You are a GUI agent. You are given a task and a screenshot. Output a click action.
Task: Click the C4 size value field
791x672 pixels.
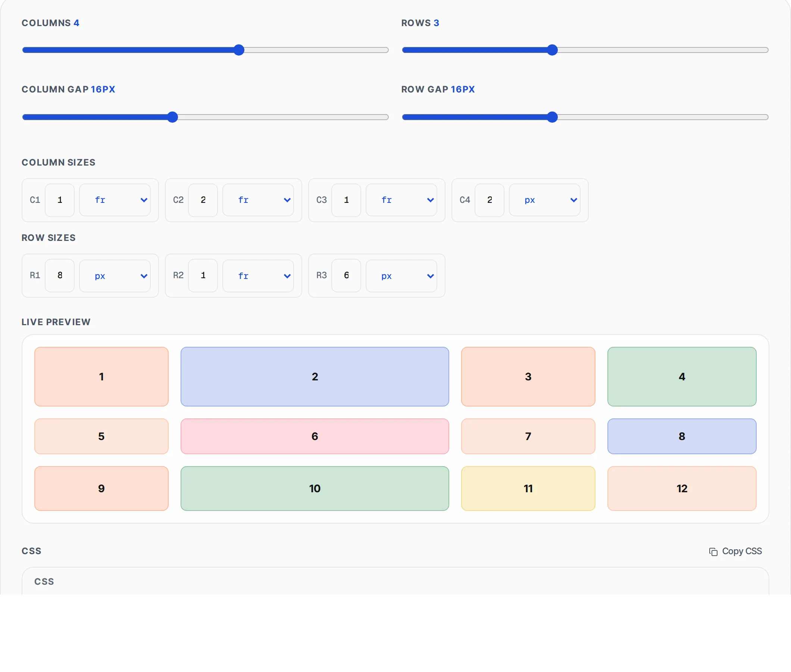(490, 200)
